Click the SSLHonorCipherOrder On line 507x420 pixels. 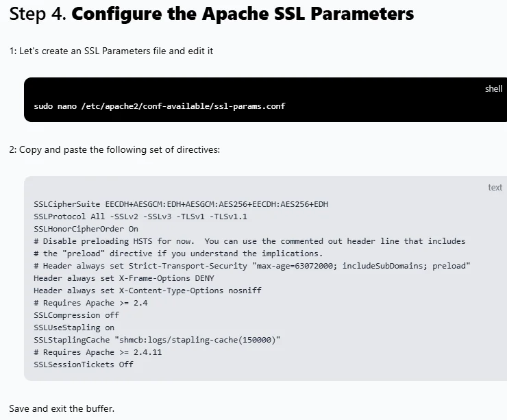point(86,229)
